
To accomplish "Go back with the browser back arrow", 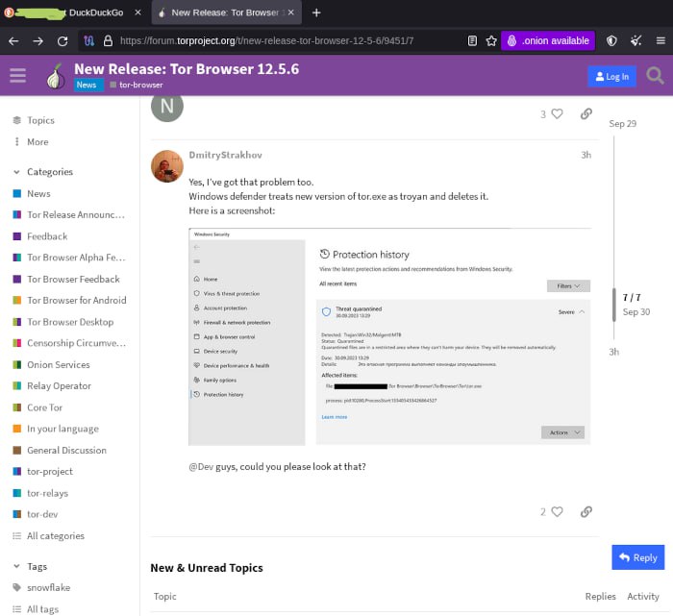I will pyautogui.click(x=13, y=41).
